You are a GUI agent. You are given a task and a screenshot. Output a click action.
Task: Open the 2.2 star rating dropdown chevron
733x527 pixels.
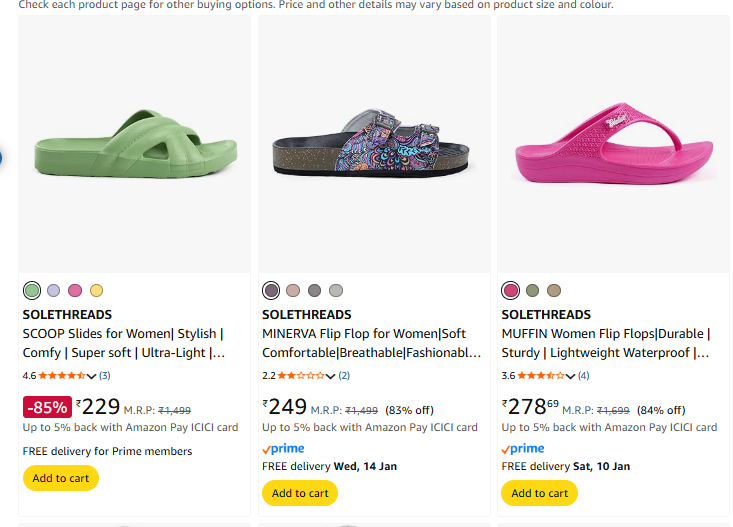coord(332,376)
